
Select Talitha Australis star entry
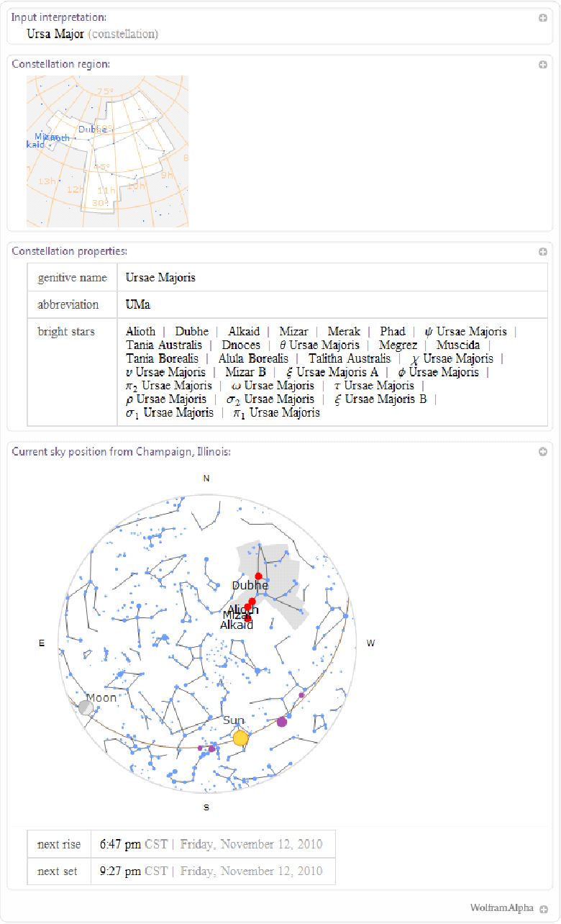(350, 358)
